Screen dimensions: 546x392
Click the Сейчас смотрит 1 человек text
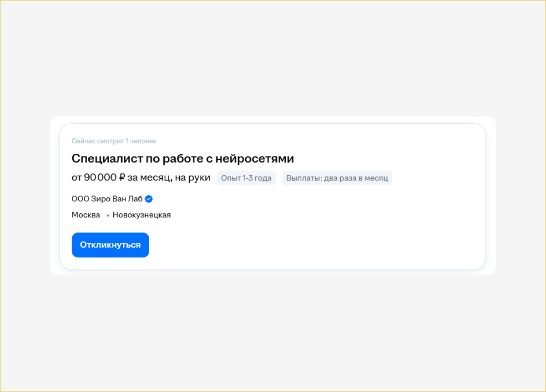point(114,141)
